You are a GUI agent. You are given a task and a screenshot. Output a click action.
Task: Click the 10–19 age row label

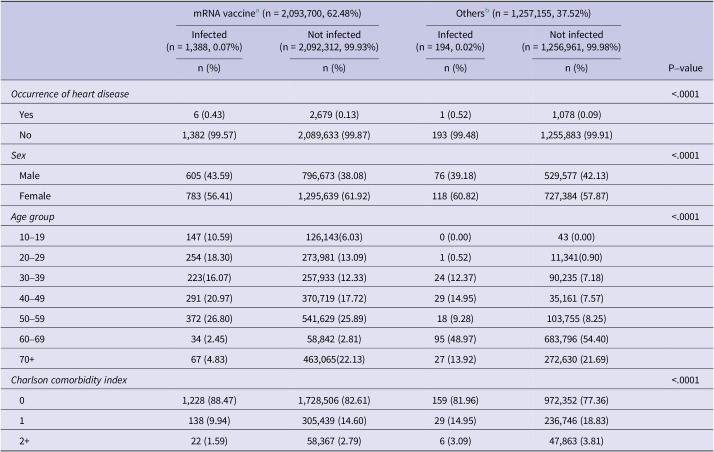coord(32,237)
